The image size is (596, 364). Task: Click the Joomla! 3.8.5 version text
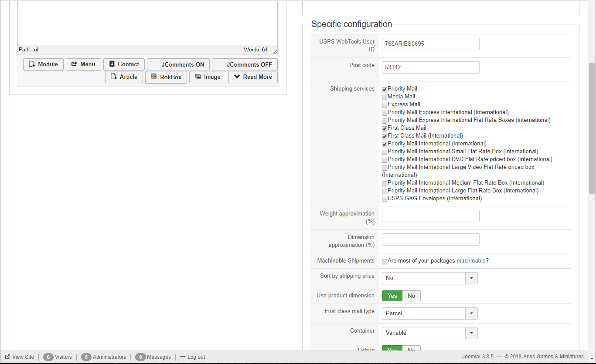click(478, 357)
